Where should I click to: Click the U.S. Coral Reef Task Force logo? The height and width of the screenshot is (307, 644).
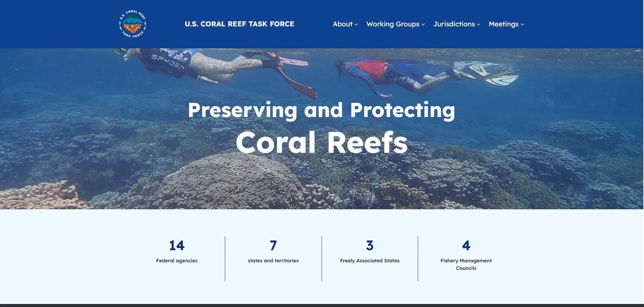[132, 24]
